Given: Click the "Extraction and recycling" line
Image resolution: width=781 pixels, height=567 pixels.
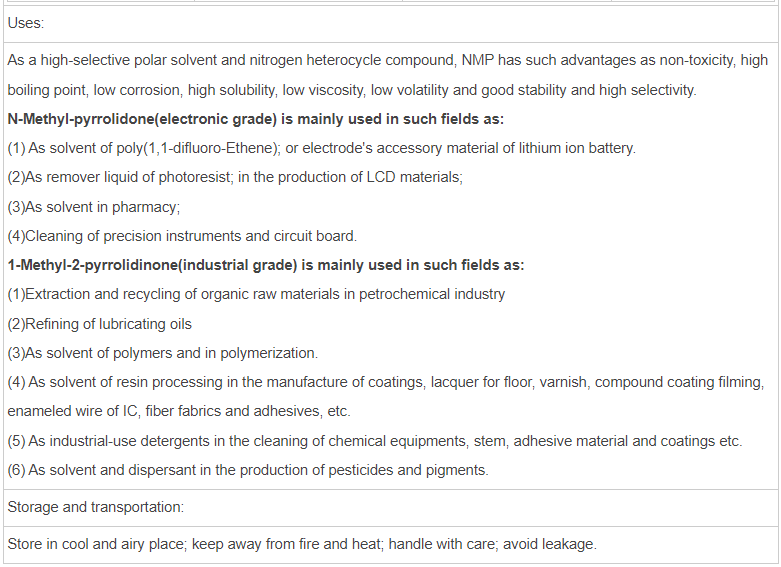Looking at the screenshot, I should pyautogui.click(x=256, y=294).
